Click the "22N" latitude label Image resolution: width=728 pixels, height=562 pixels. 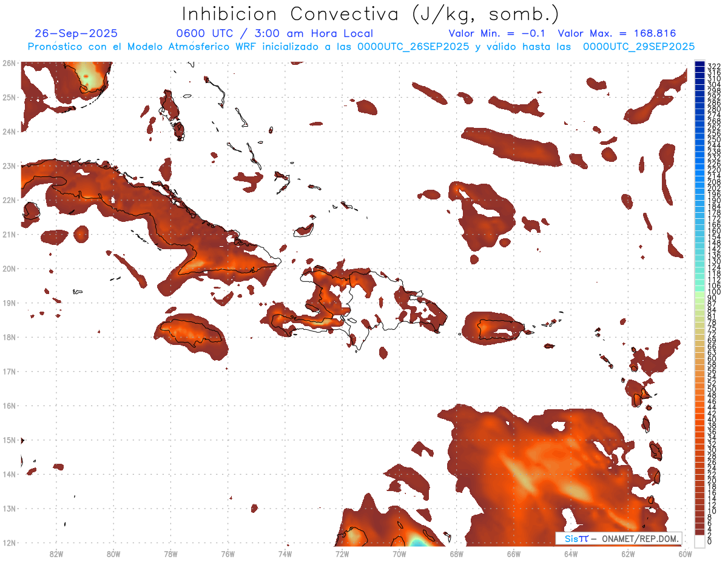[x=9, y=199]
